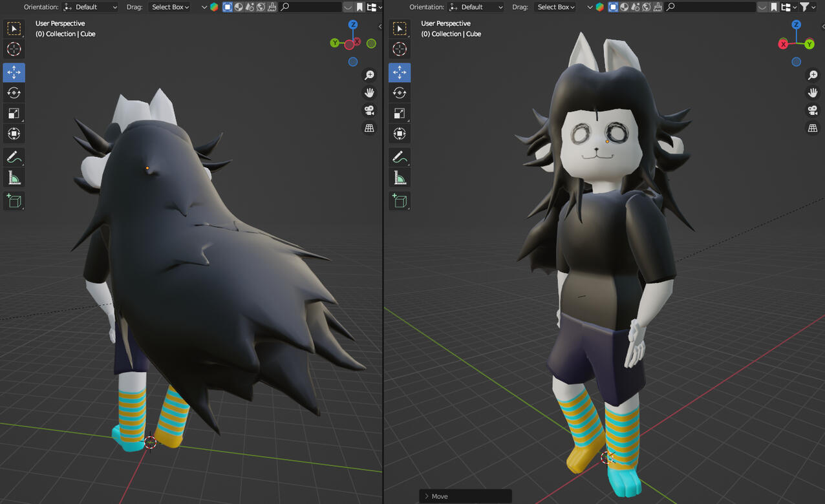The image size is (825, 504).
Task: Activate the Cursor tool in right viewport
Action: pyautogui.click(x=400, y=49)
